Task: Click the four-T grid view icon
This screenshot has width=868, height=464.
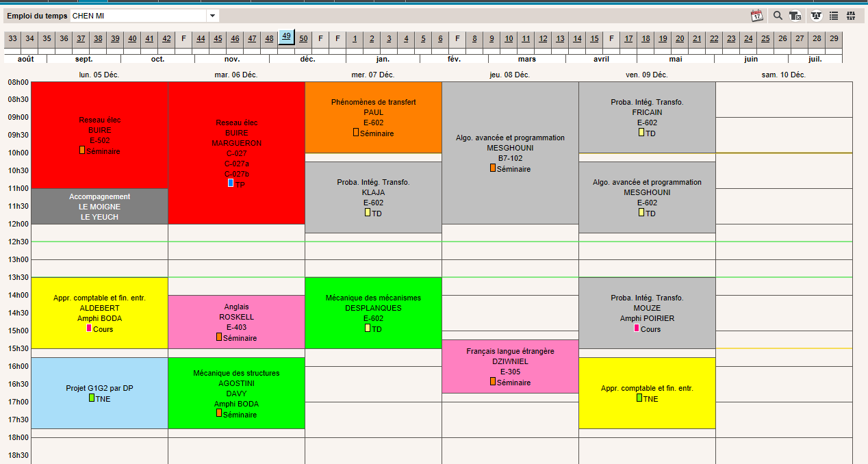Action: (x=851, y=16)
